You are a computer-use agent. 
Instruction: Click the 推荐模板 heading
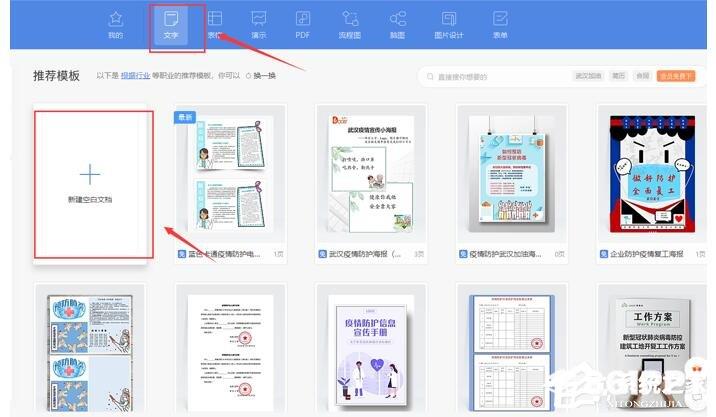coord(56,76)
